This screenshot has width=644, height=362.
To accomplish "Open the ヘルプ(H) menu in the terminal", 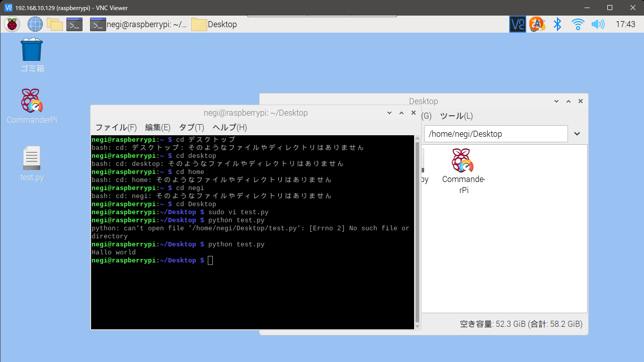I will [x=229, y=128].
